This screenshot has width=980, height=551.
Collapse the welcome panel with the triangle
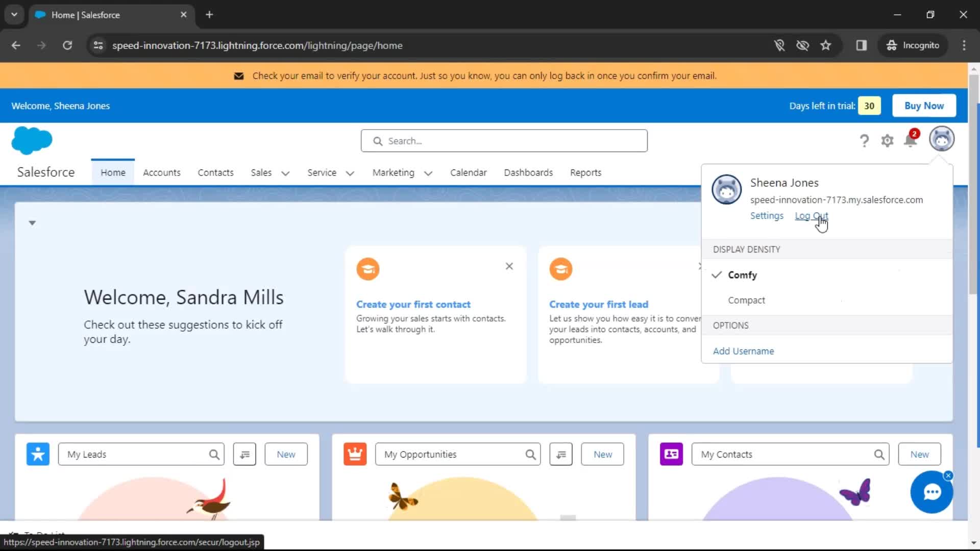pyautogui.click(x=32, y=223)
